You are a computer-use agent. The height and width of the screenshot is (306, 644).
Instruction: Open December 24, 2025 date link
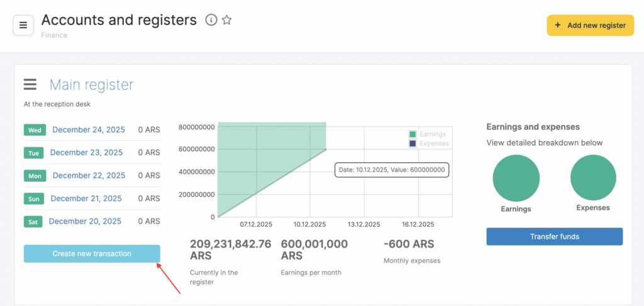click(x=87, y=130)
